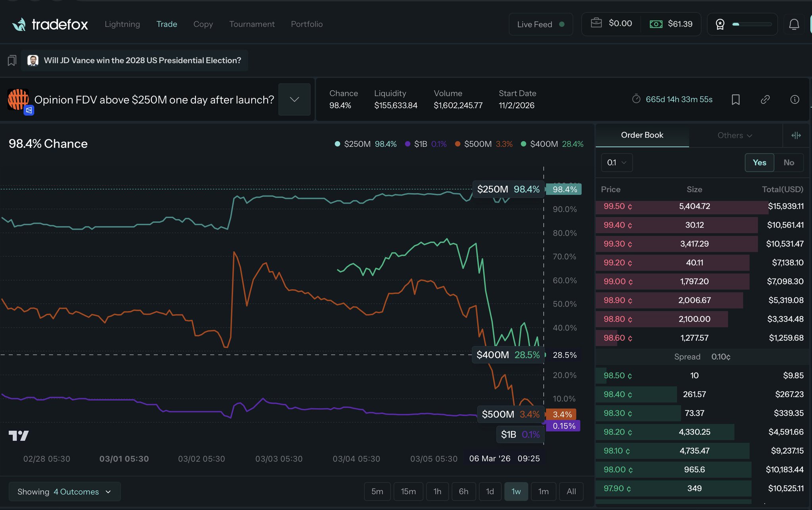Image resolution: width=812 pixels, height=510 pixels.
Task: Click bookmark icon beside JD Vance market
Action: [12, 61]
